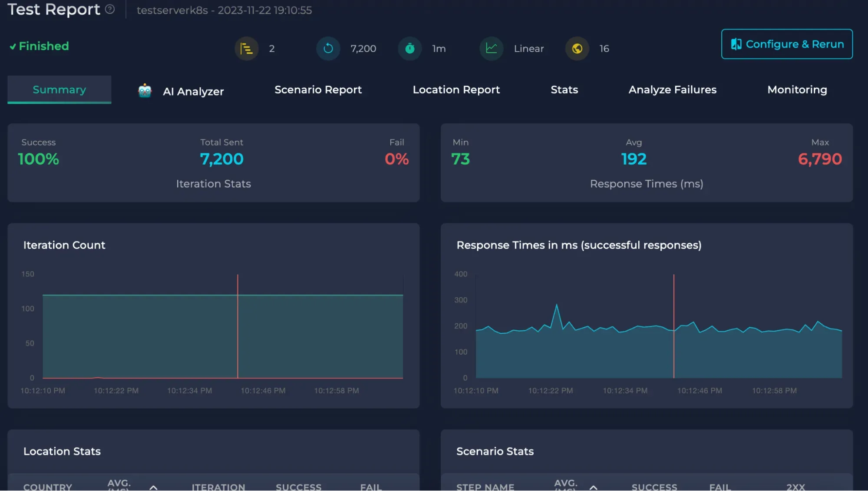Switch to the Location Report tab
The image size is (868, 491).
[x=456, y=90]
